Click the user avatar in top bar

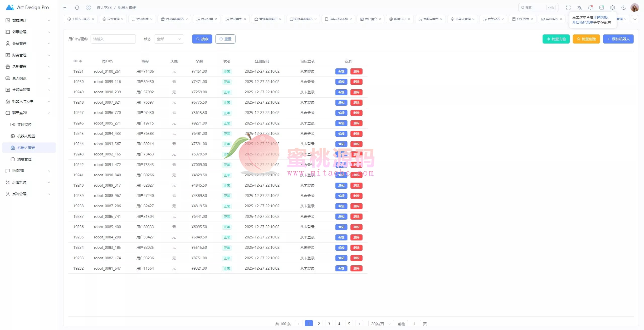point(634,8)
